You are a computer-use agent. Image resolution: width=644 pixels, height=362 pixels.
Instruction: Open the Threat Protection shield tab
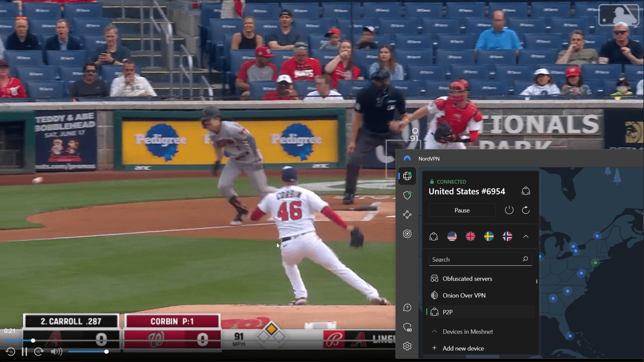pos(407,195)
